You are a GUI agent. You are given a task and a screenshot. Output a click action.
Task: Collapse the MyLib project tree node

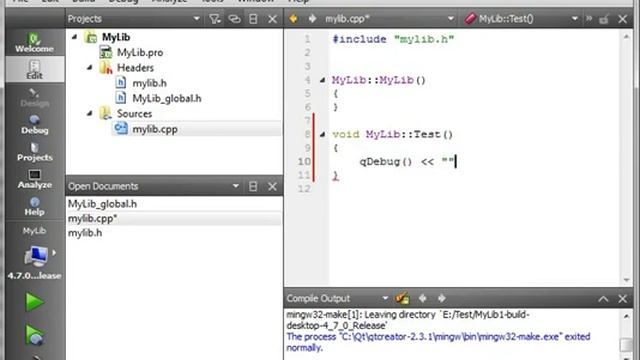[x=74, y=37]
